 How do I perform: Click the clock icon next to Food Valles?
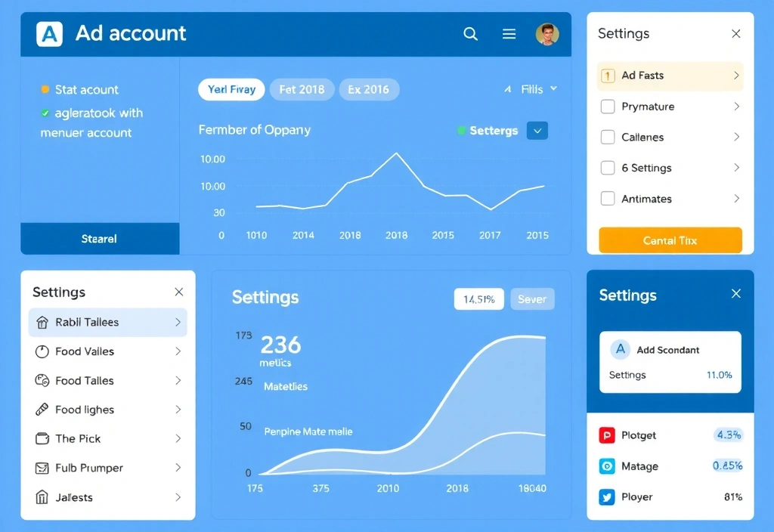[43, 351]
